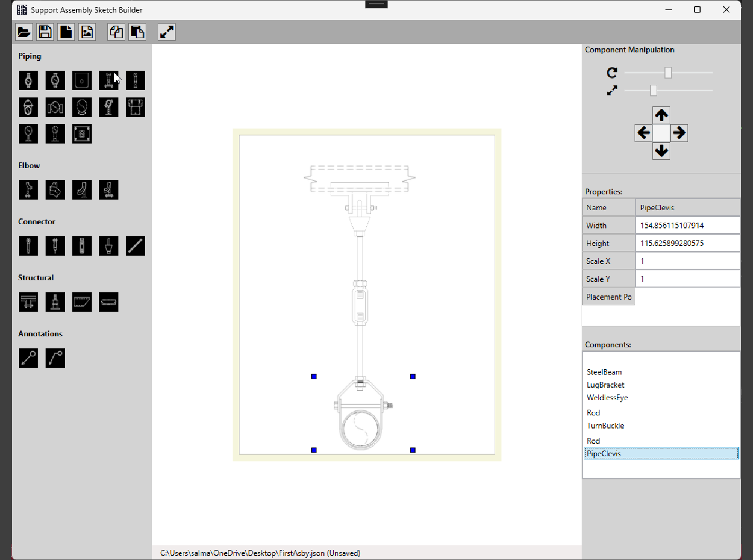Pick the diagonal rod Connector icon

tap(135, 246)
